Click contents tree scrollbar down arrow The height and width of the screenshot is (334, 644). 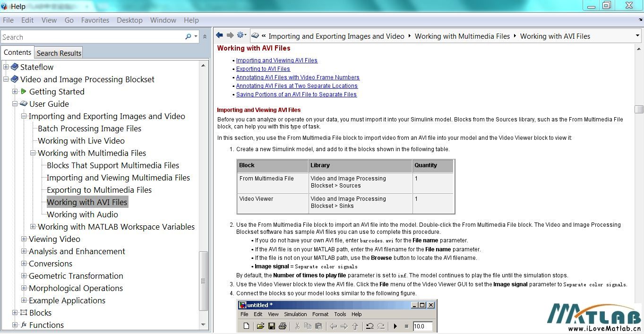click(x=203, y=325)
